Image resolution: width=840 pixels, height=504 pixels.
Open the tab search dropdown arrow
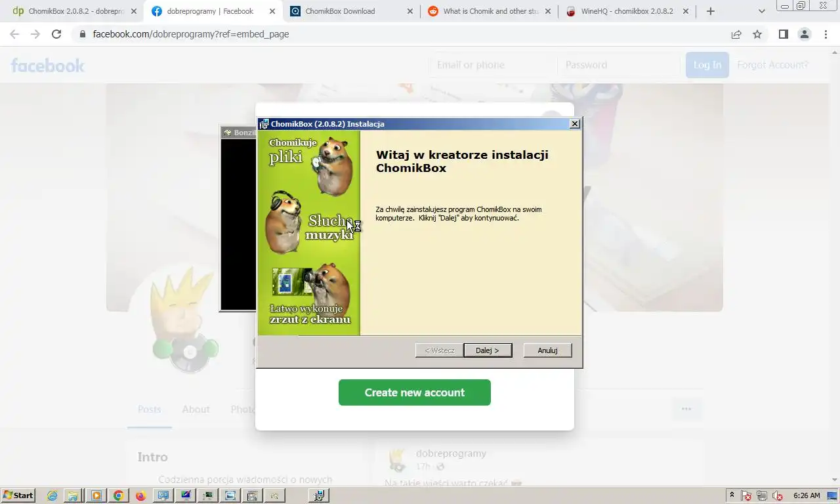tap(762, 11)
